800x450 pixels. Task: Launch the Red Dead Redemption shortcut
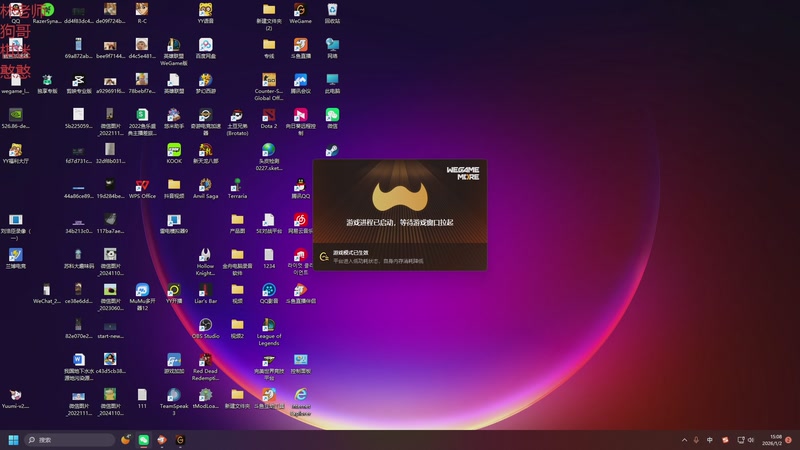(x=205, y=367)
